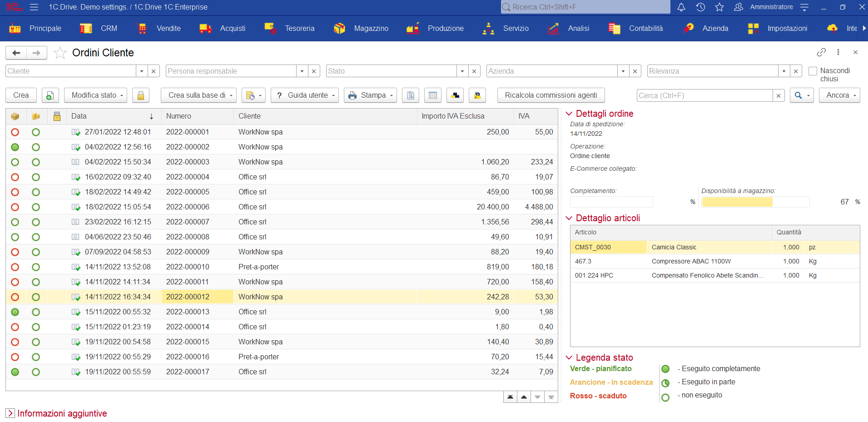The image size is (868, 422).
Task: Collapse the Legenda stato section
Action: [x=569, y=357]
